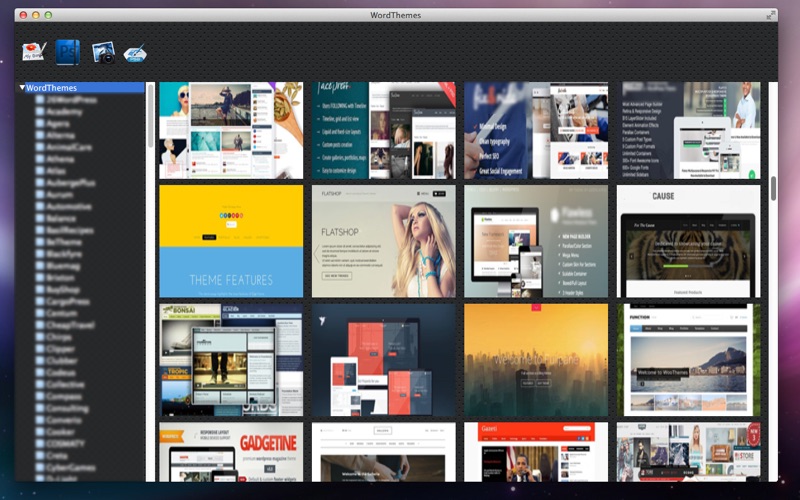Open the Automotive theme in sidebar

click(69, 207)
